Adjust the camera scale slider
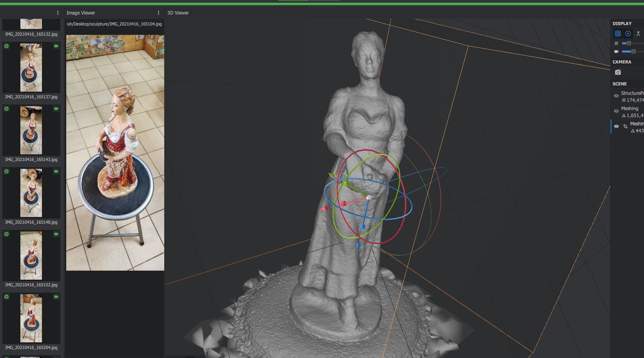 (x=633, y=52)
